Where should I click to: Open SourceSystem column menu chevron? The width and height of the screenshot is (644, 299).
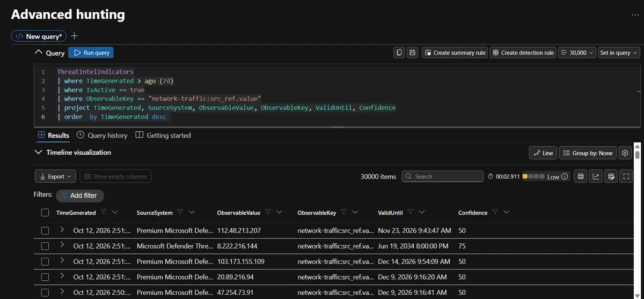pyautogui.click(x=192, y=212)
